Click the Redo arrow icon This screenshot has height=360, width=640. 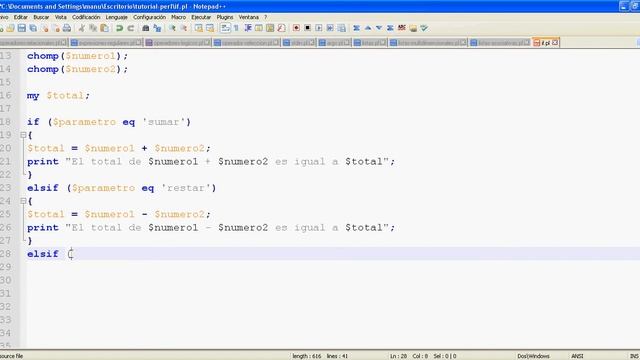[131, 28]
